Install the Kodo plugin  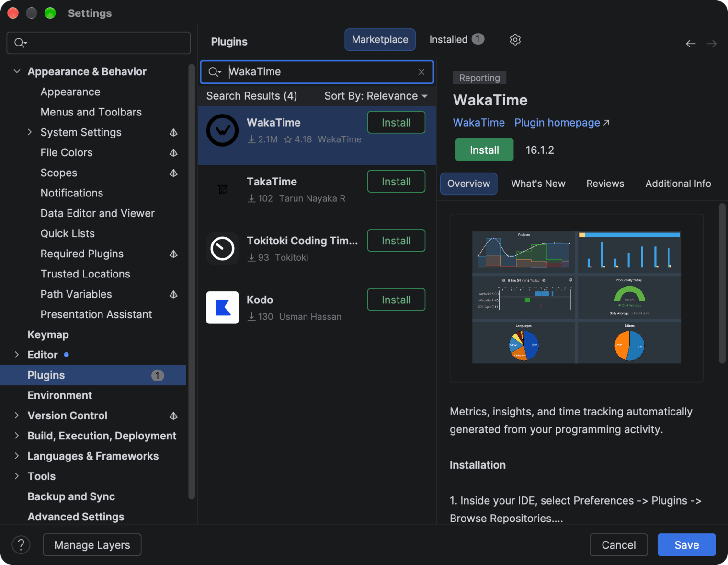pyautogui.click(x=396, y=300)
